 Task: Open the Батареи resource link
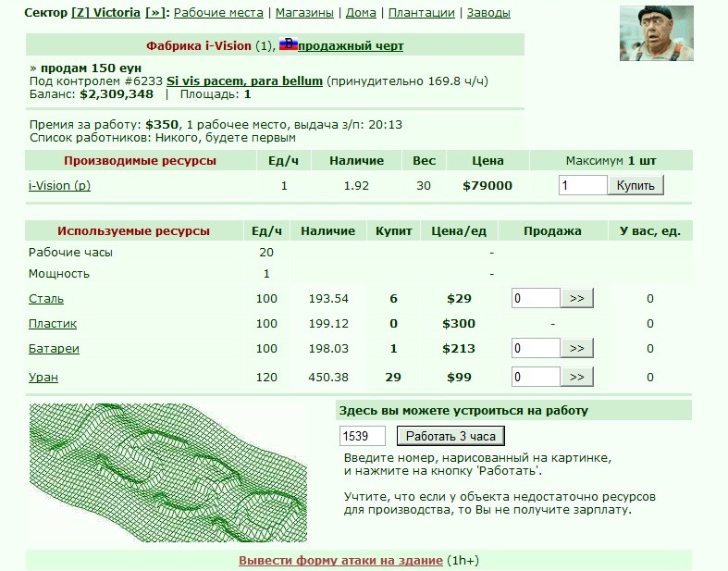(x=54, y=349)
